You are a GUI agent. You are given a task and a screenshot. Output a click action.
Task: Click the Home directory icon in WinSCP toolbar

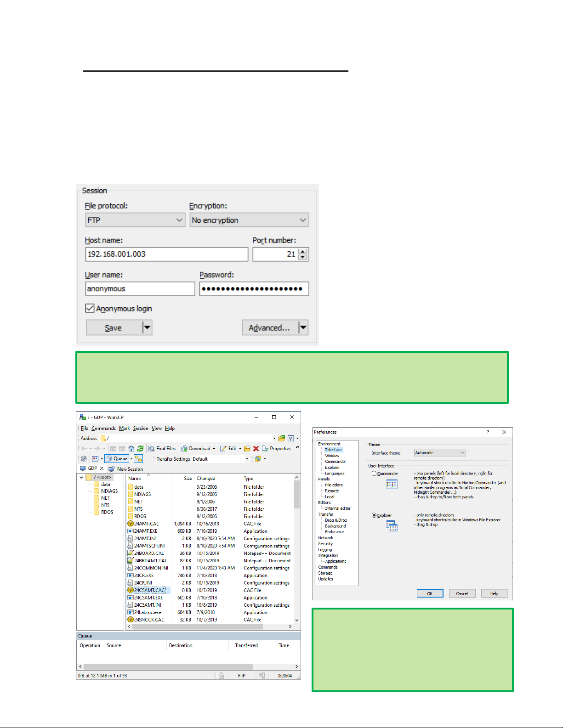pyautogui.click(x=131, y=449)
